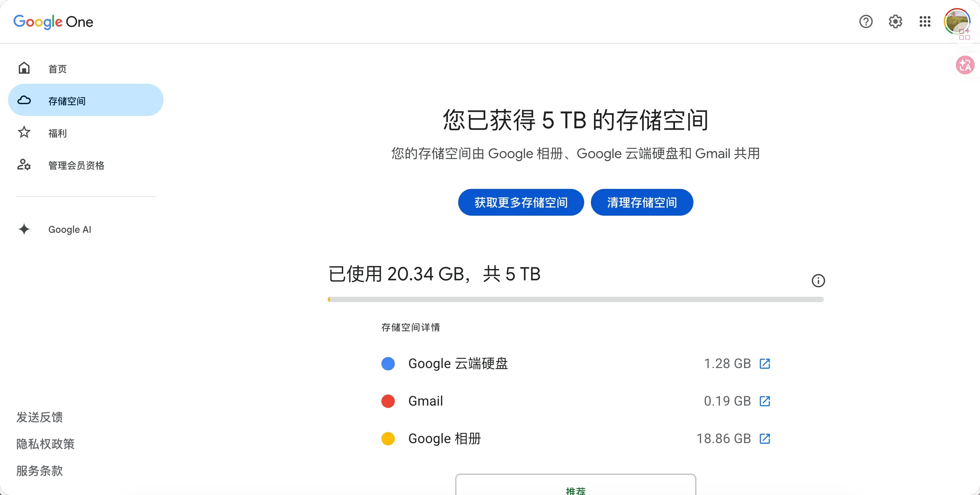Open the help question mark icon

[866, 21]
